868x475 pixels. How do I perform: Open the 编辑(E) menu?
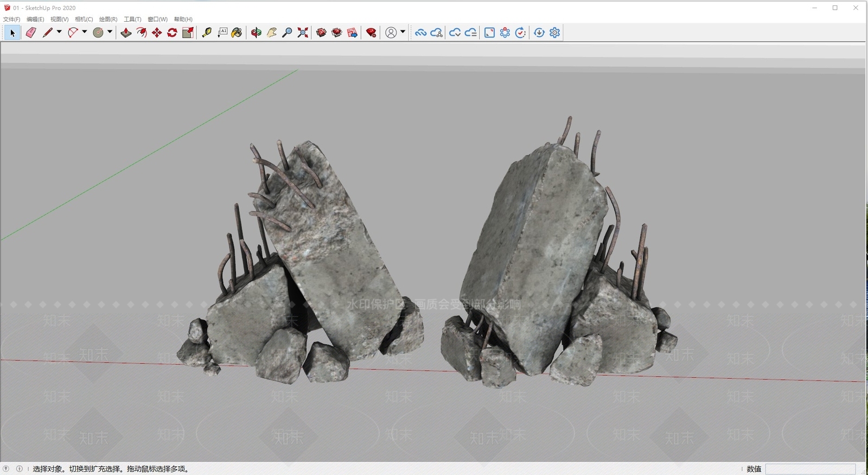[x=35, y=19]
